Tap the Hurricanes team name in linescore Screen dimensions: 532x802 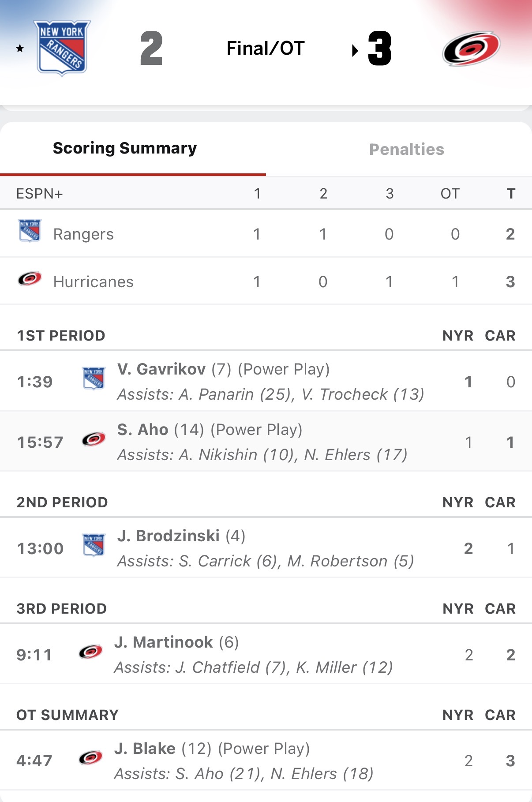pos(93,282)
